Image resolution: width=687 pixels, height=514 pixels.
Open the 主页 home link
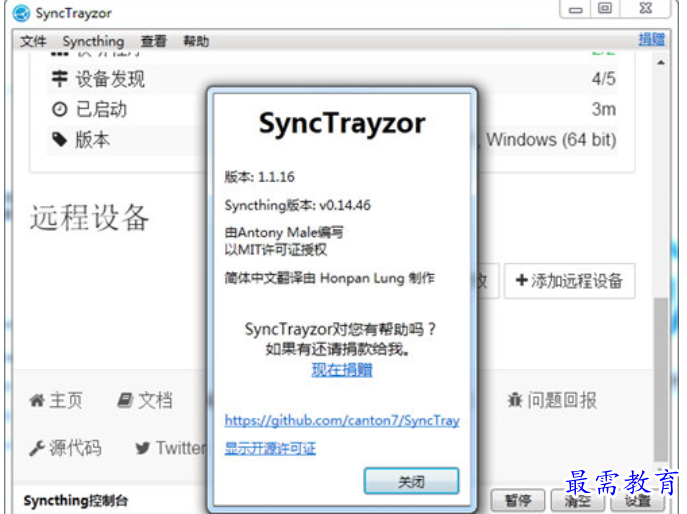point(56,400)
